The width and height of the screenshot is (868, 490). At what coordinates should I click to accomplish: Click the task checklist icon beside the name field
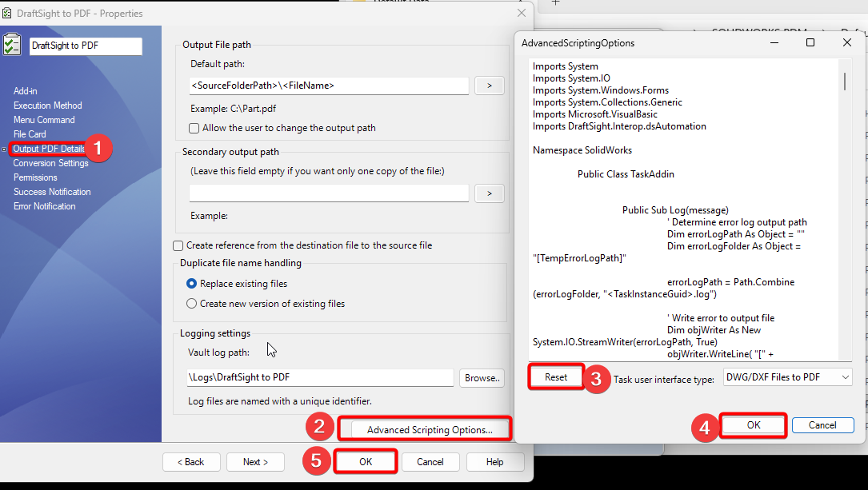point(12,45)
